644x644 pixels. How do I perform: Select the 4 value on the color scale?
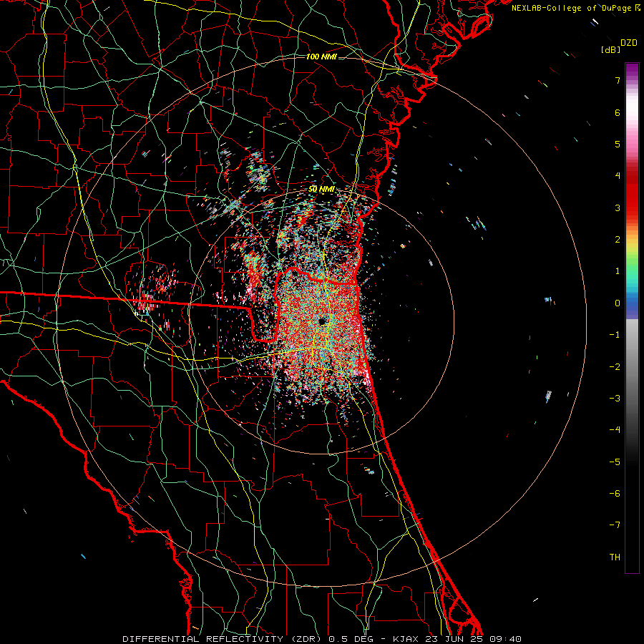(x=618, y=176)
